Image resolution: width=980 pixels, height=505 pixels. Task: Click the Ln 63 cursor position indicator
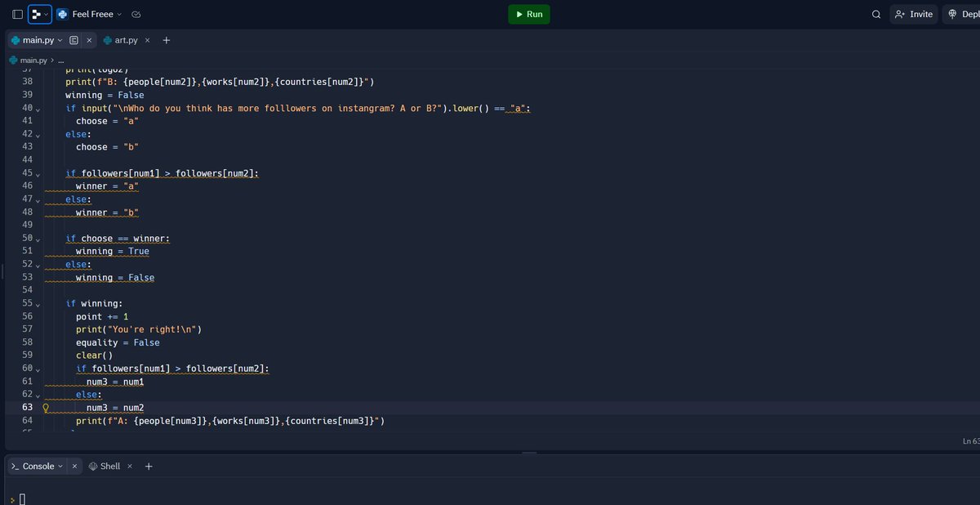tap(971, 441)
